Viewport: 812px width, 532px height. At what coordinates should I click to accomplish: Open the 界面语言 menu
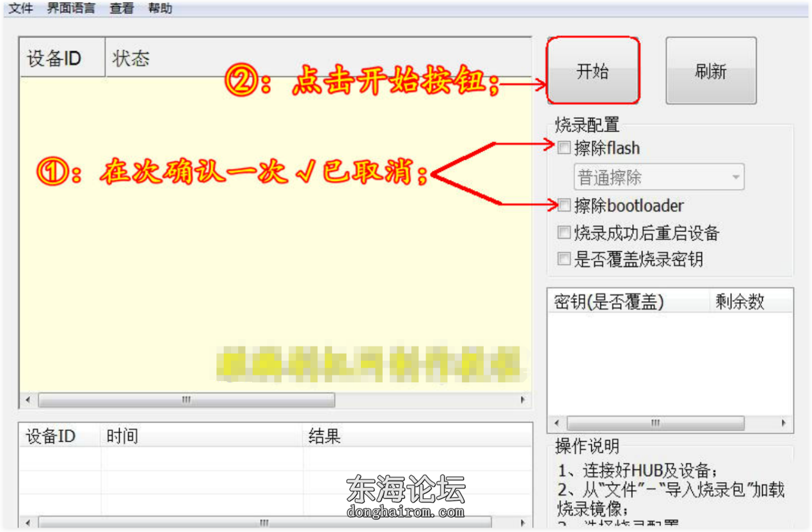(70, 9)
